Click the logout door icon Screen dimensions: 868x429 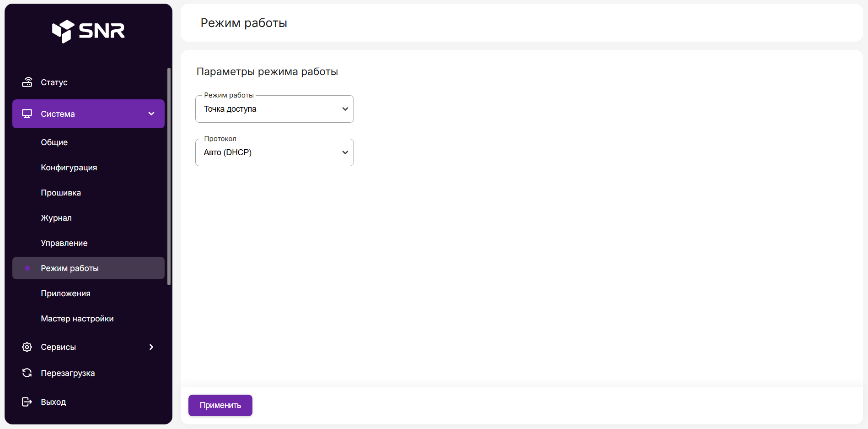pos(27,402)
